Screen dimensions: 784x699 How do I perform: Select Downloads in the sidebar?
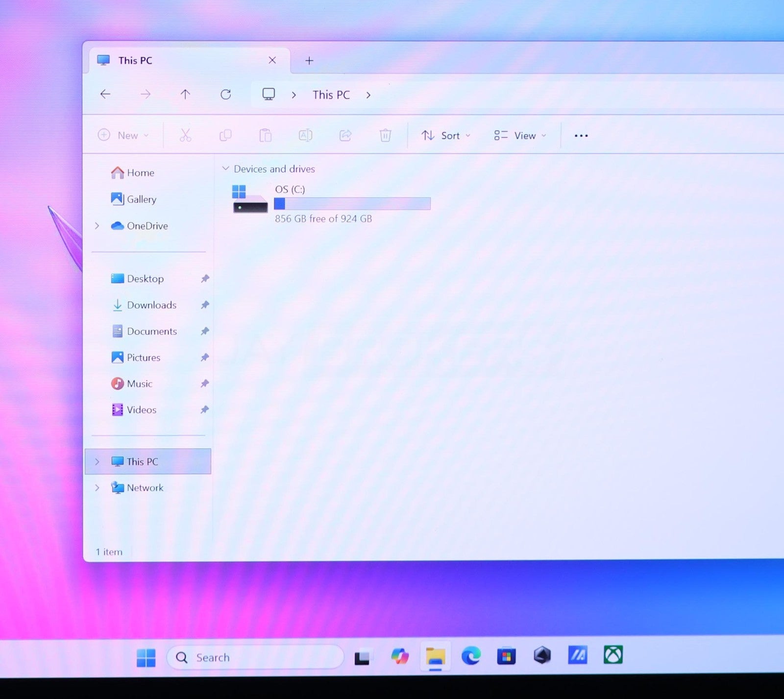tap(151, 305)
